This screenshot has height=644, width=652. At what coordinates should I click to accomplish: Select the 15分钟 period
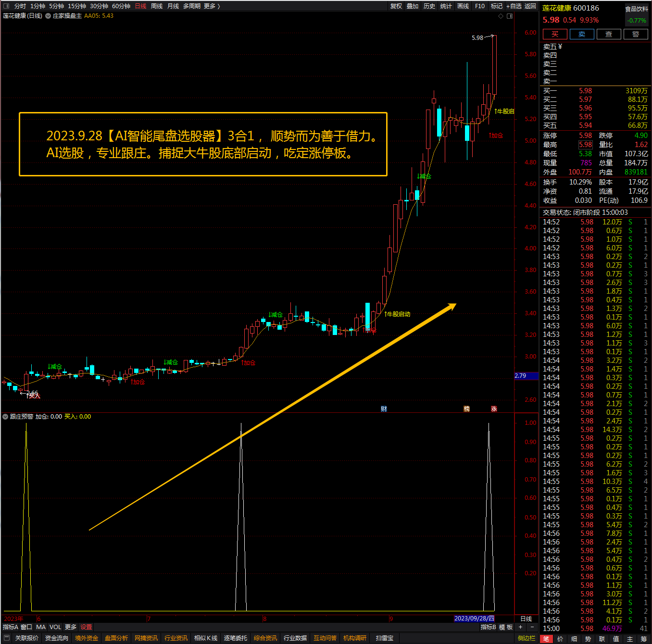(x=77, y=6)
